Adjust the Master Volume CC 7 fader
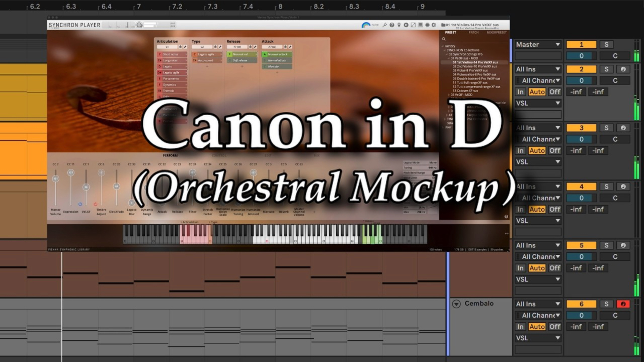The height and width of the screenshot is (362, 644). (x=56, y=179)
